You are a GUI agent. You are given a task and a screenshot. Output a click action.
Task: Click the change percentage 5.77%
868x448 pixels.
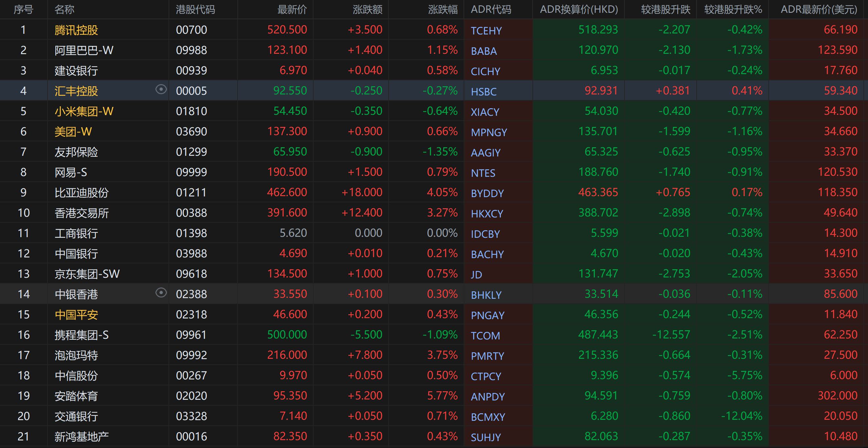[442, 396]
